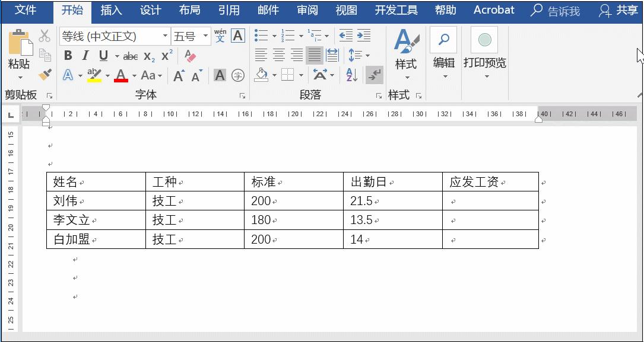Click the sort 排序 icon in paragraph group
644x342 pixels.
[x=351, y=75]
